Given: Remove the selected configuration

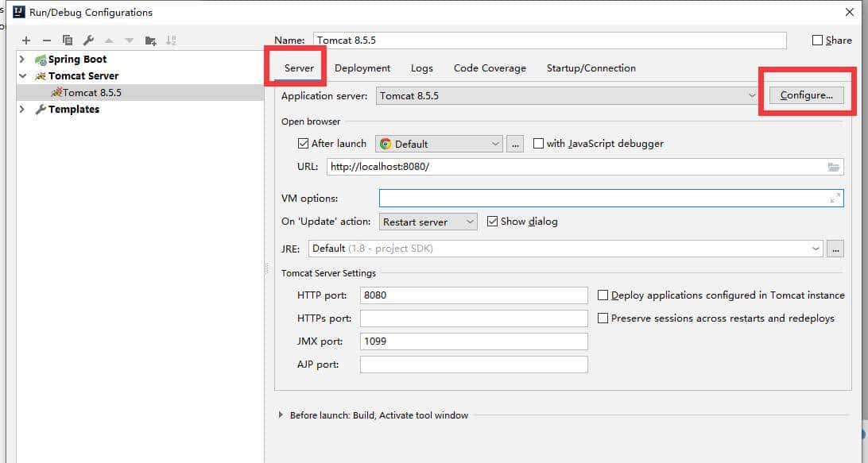Looking at the screenshot, I should coord(47,41).
